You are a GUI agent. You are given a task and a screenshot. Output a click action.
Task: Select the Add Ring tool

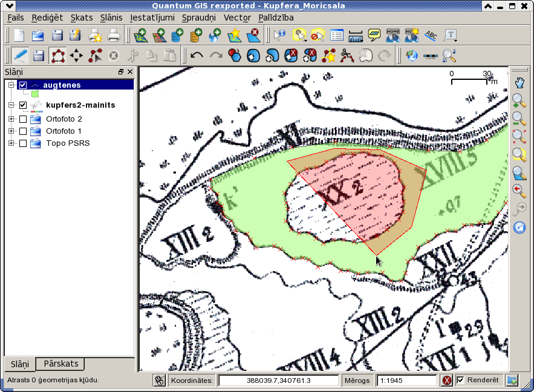pyautogui.click(x=253, y=56)
